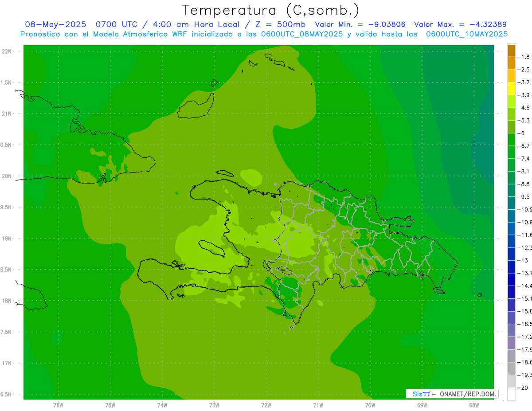Click the '75W' longitude label
This screenshot has height=411, width=532.
110,405
